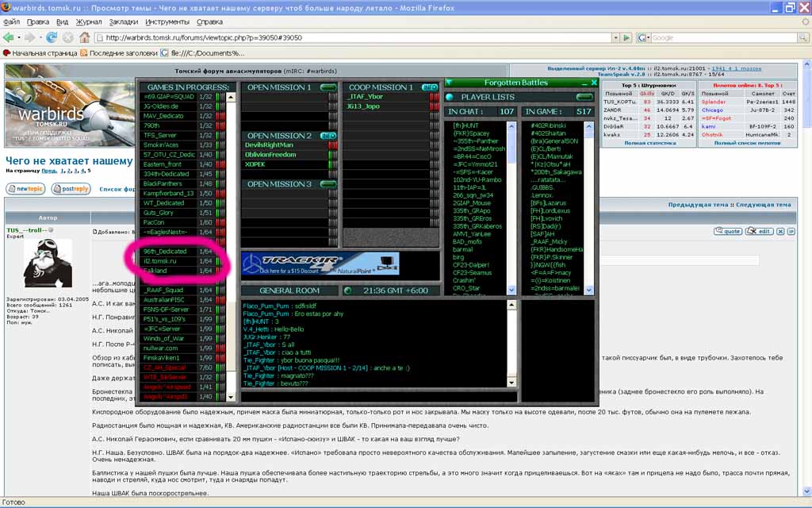Open the Инструменты menu
The width and height of the screenshot is (812, 508).
(x=167, y=21)
